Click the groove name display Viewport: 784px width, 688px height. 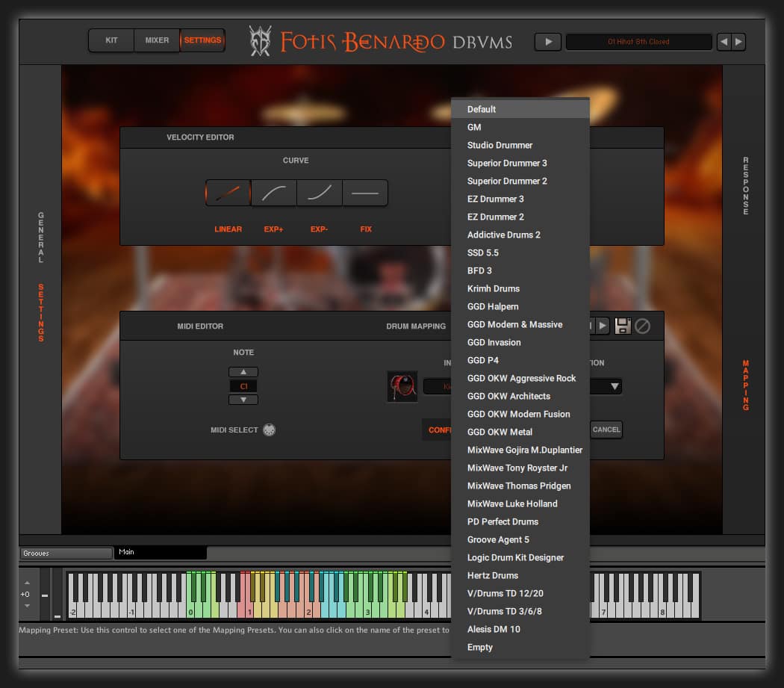638,42
